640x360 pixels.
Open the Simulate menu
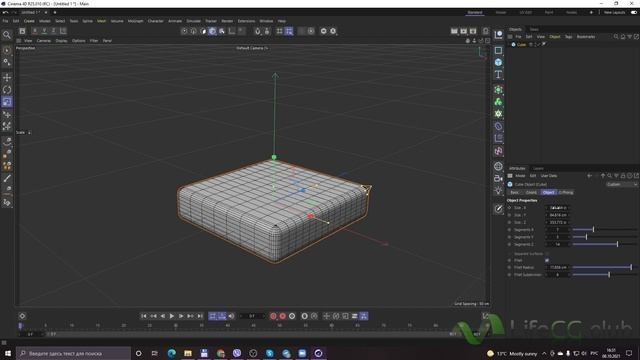[193, 21]
